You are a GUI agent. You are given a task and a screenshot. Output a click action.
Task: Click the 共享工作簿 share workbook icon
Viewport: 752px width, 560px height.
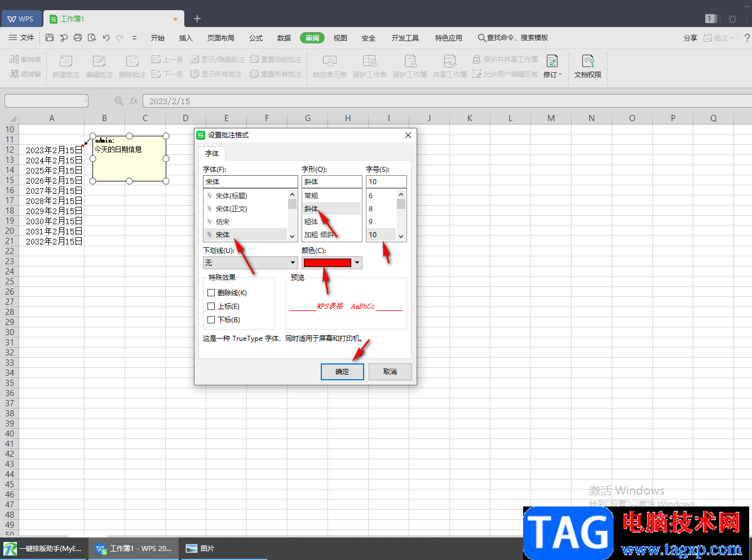click(450, 60)
